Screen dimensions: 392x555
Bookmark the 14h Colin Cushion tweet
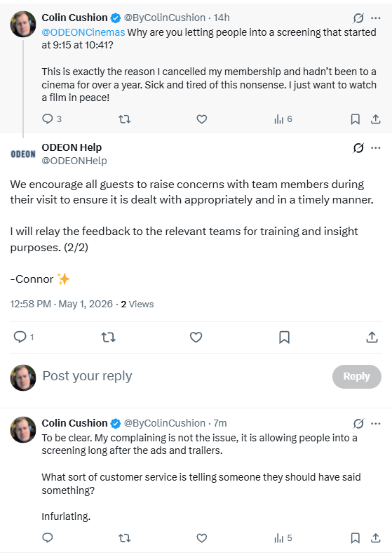[x=356, y=119]
